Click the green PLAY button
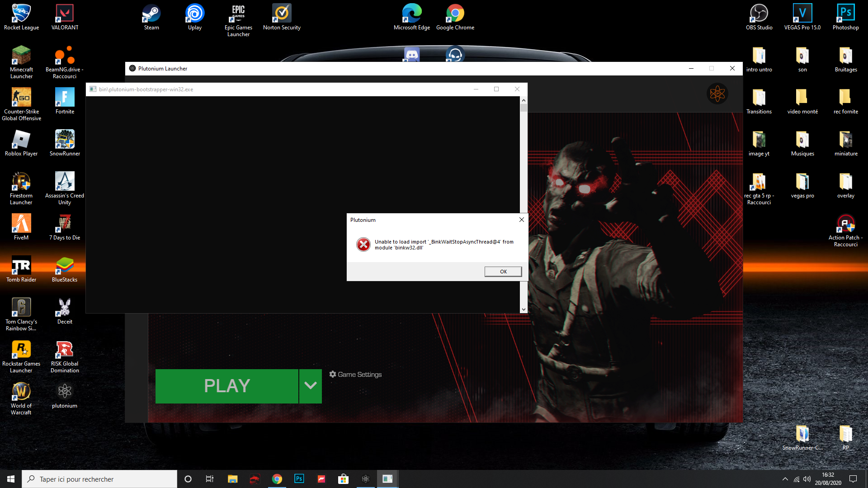The image size is (868, 488). [227, 386]
